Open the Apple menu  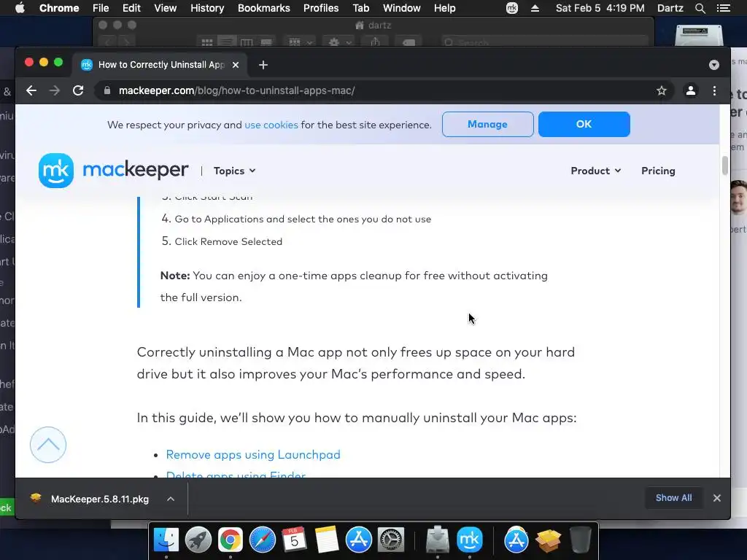pyautogui.click(x=20, y=8)
